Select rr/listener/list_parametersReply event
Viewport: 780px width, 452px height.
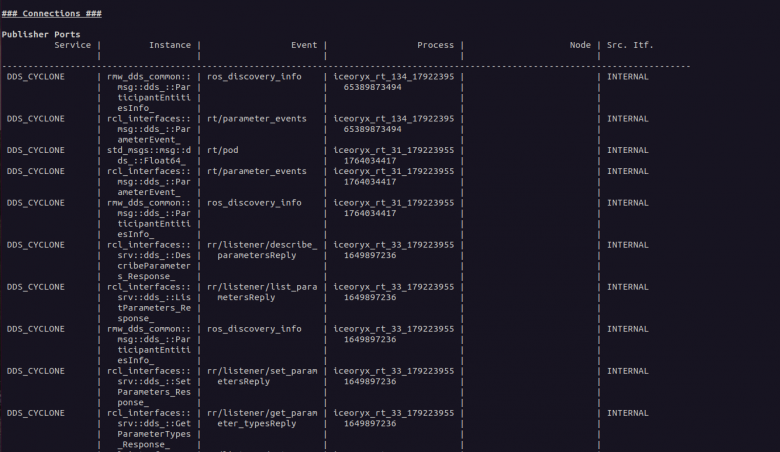262,292
